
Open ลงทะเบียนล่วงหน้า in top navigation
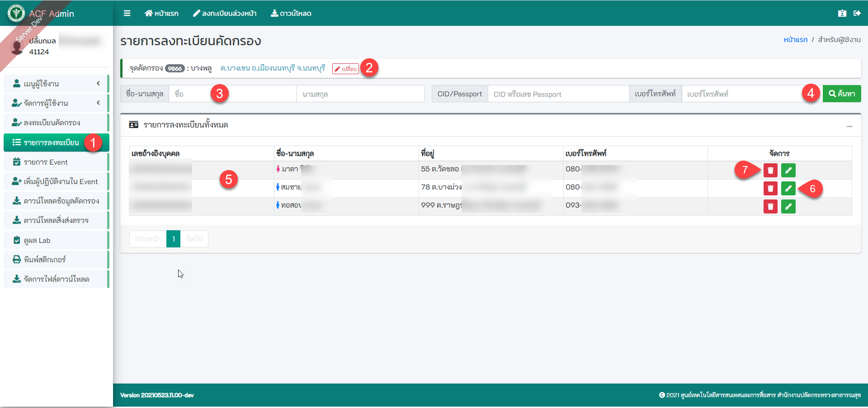point(225,13)
